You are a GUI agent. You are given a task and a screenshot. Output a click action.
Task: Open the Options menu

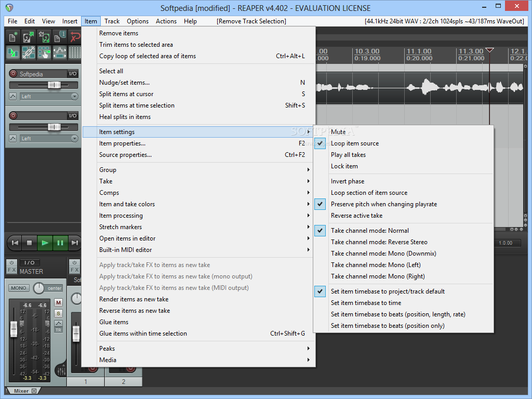pos(138,21)
